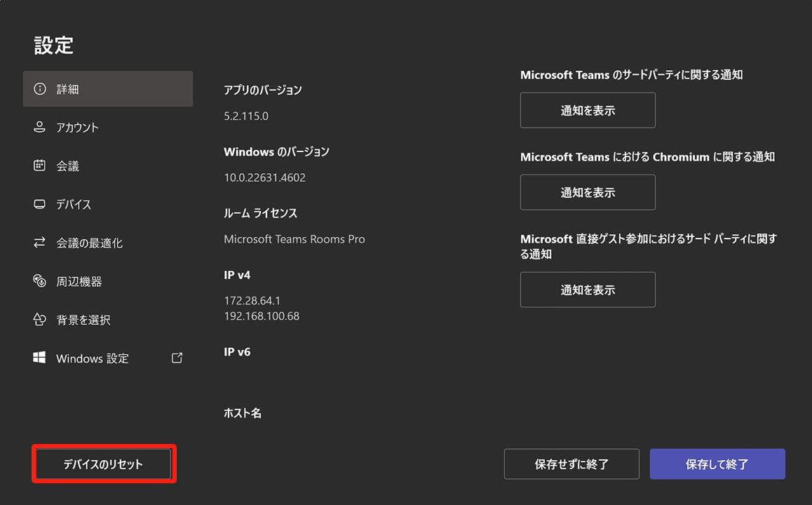This screenshot has width=812, height=505.
Task: Show the Teams third-party notice
Action: [588, 110]
